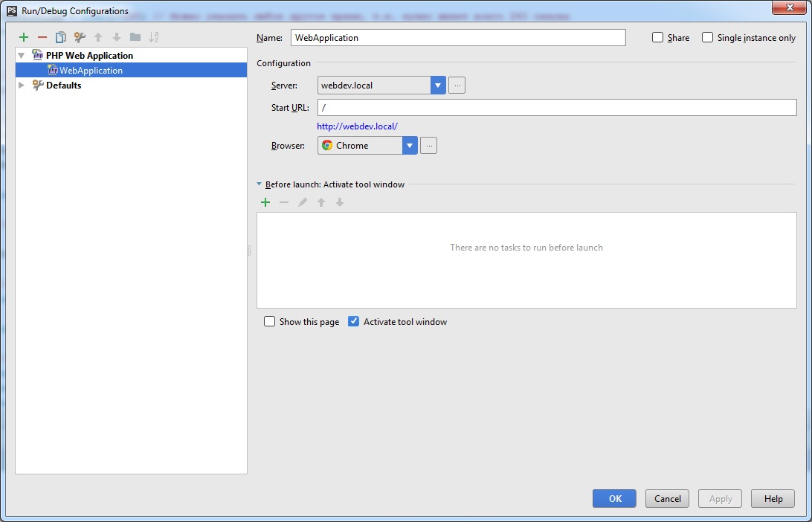Viewport: 812px width, 522px height.
Task: Add a new run configuration
Action: pyautogui.click(x=22, y=37)
